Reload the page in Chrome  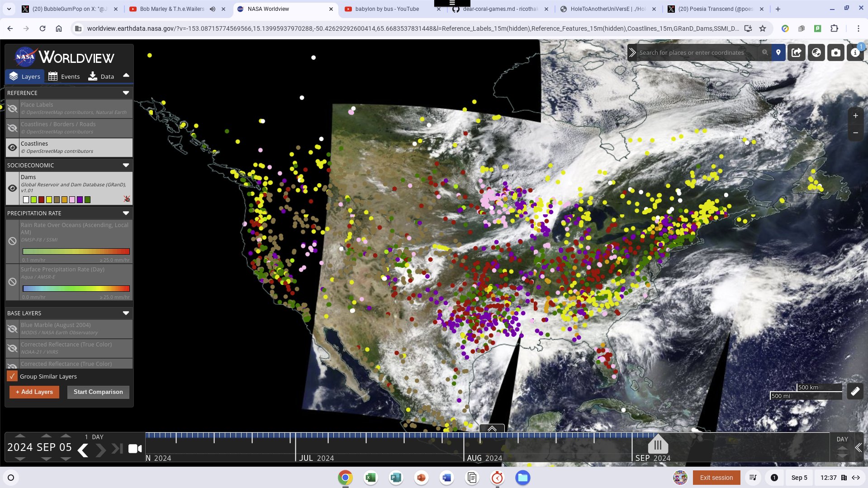[x=43, y=28]
